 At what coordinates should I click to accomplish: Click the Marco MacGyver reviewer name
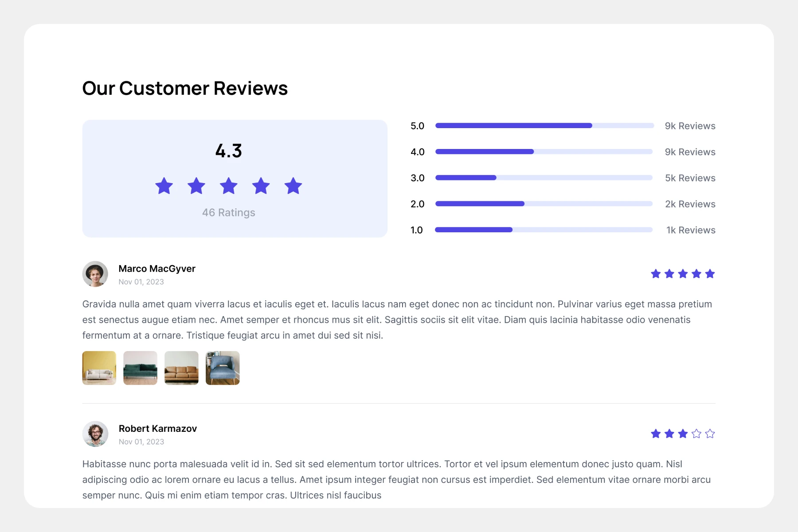(157, 269)
